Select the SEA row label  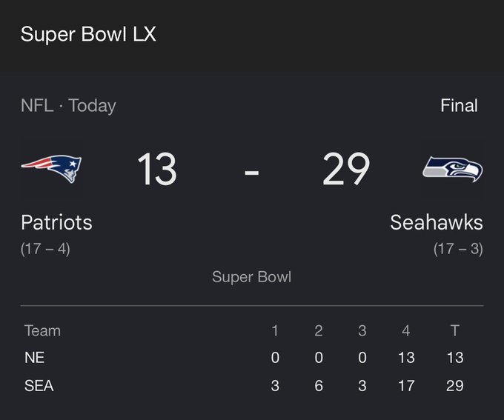click(39, 386)
